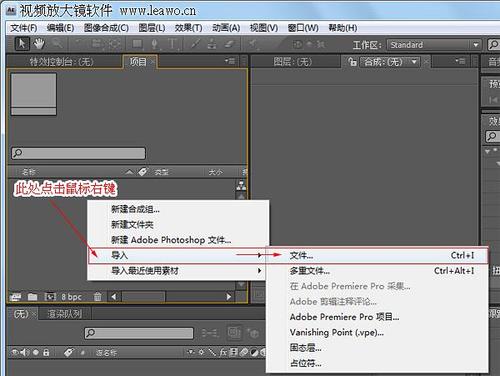The width and height of the screenshot is (500, 376).
Task: Toggle the video eye column in timeline
Action: [15, 352]
